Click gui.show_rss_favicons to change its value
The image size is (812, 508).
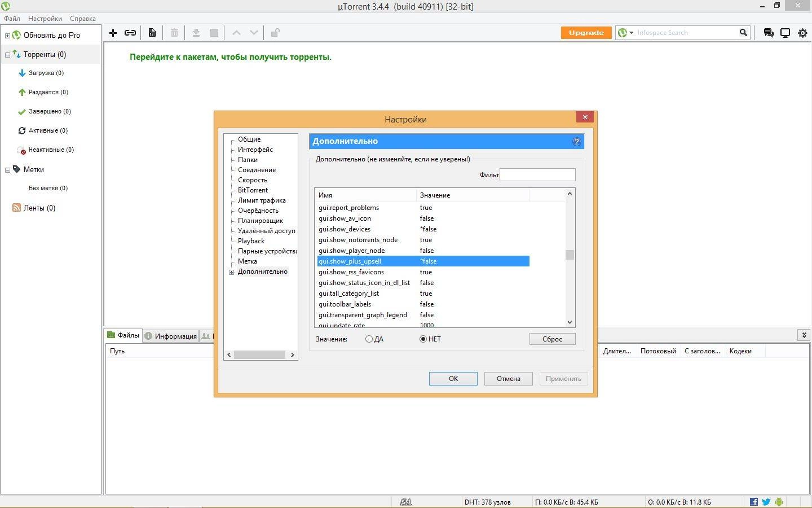pyautogui.click(x=351, y=272)
